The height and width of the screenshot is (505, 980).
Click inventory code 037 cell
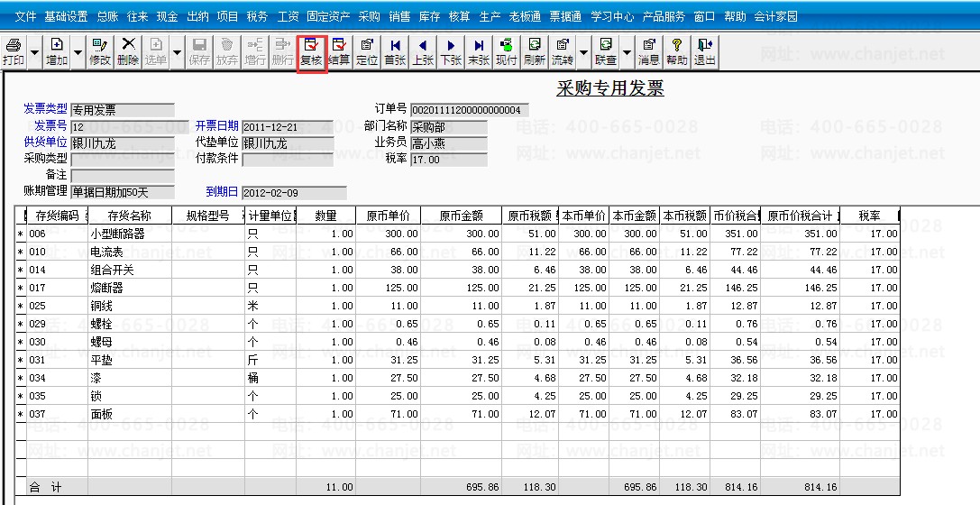(x=57, y=414)
